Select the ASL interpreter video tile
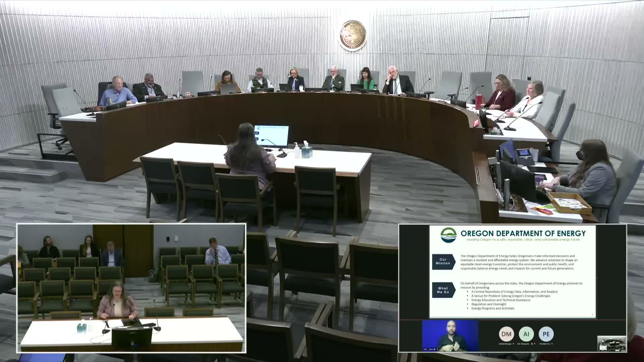Viewport: 644px width, 362px height. [450, 336]
